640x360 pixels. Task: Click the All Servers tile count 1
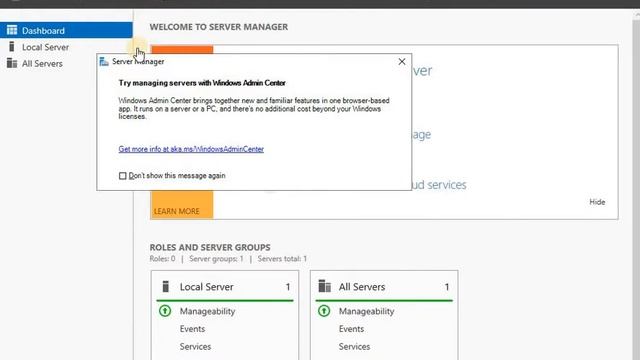click(447, 287)
